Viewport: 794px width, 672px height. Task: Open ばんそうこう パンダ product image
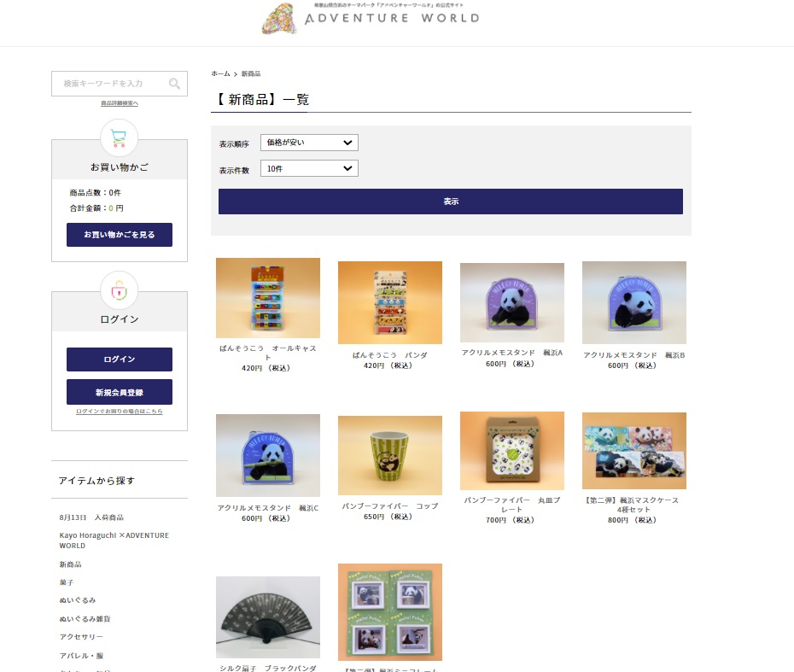coord(390,302)
